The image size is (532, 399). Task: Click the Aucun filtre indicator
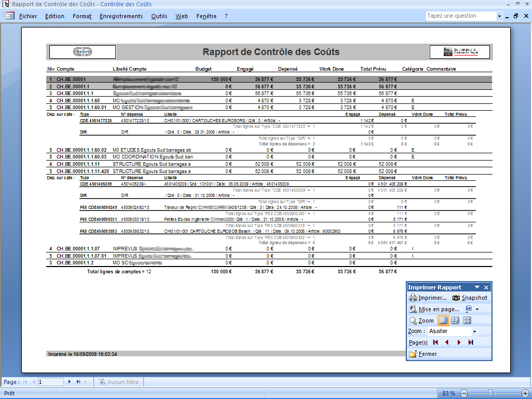119,382
